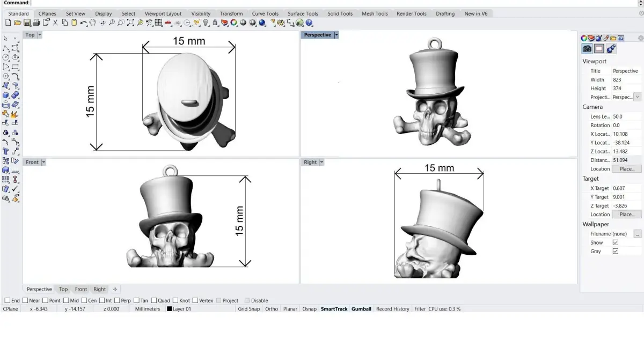Toggle the wallpaper Show checkbox
The image size is (644, 362).
pos(616,242)
